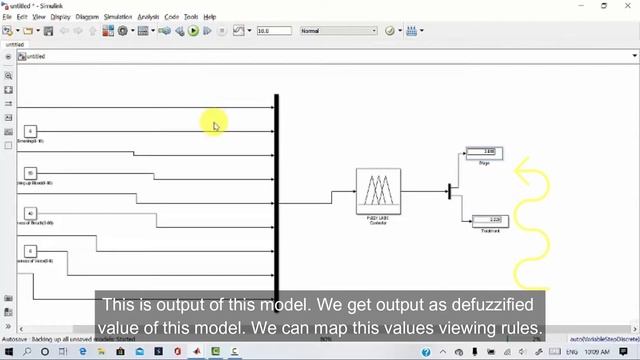Select the untitled model tab
This screenshot has width=640, height=360.
click(15, 44)
